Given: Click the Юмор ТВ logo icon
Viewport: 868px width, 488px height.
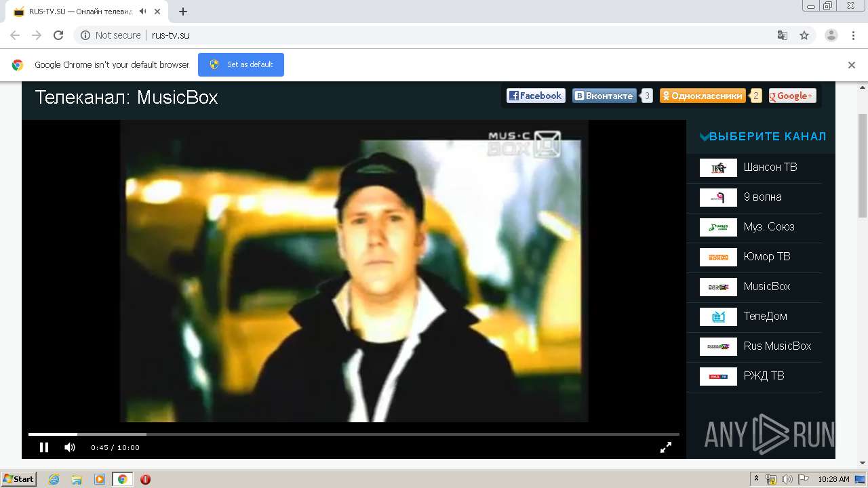Looking at the screenshot, I should (x=718, y=257).
